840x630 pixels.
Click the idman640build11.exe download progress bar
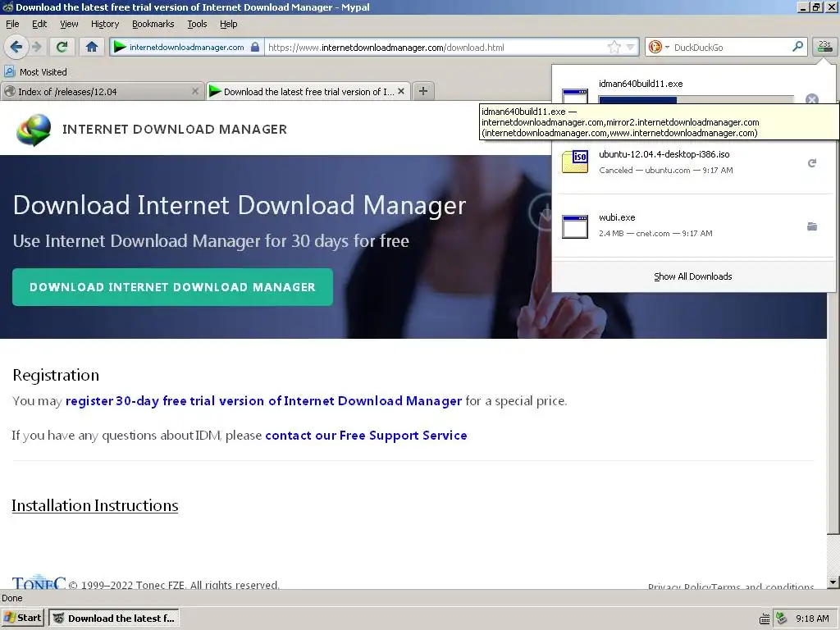click(x=696, y=100)
